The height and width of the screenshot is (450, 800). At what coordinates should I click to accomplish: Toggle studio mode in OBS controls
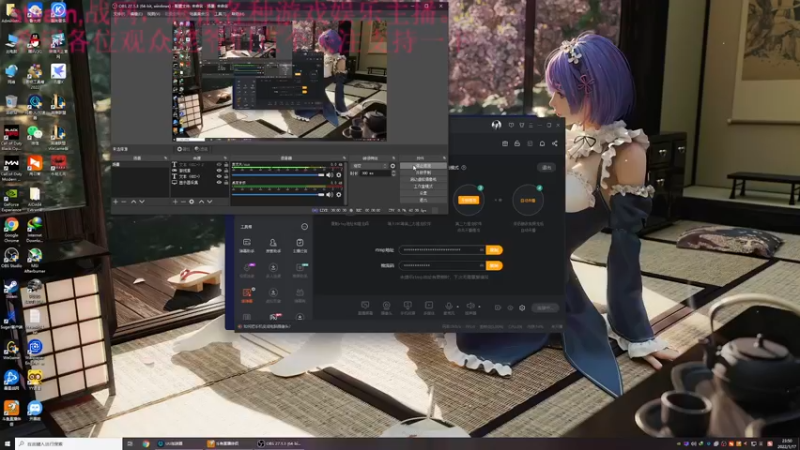tap(423, 186)
